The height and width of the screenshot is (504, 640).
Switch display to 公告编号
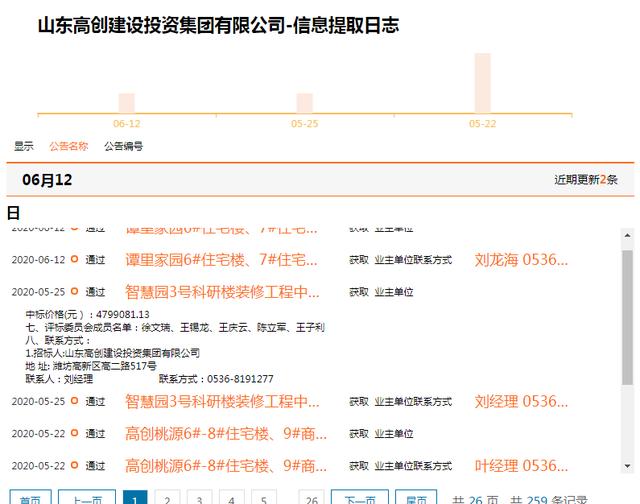[x=123, y=146]
